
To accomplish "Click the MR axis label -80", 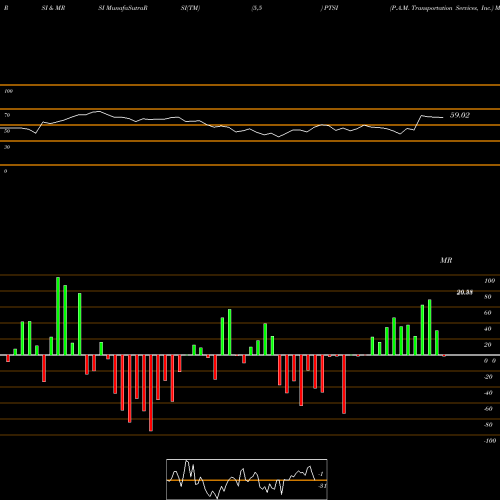I will (488, 425).
